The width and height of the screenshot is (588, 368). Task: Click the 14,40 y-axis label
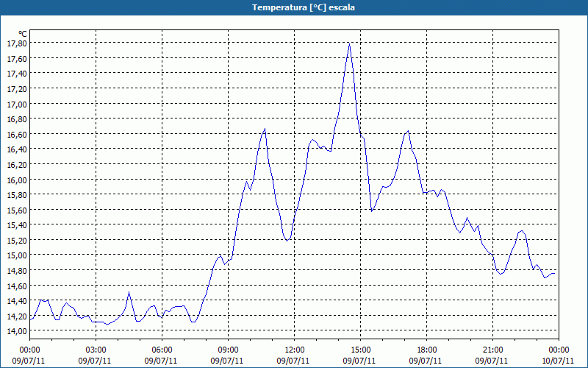(17, 301)
